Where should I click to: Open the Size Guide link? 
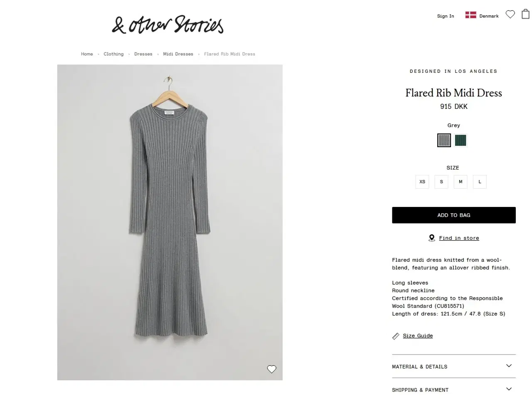418,336
